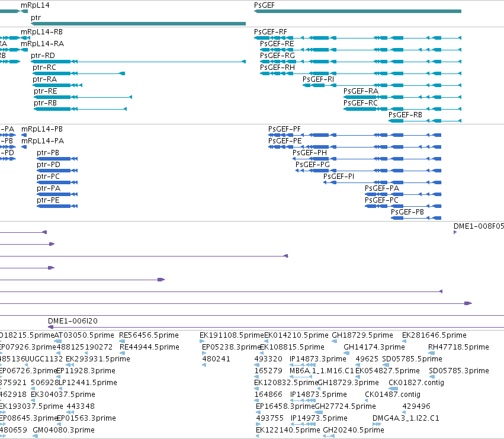Image resolution: width=504 pixels, height=439 pixels.
Task: Select protein PsGEF-PE
Action: [x=355, y=147]
